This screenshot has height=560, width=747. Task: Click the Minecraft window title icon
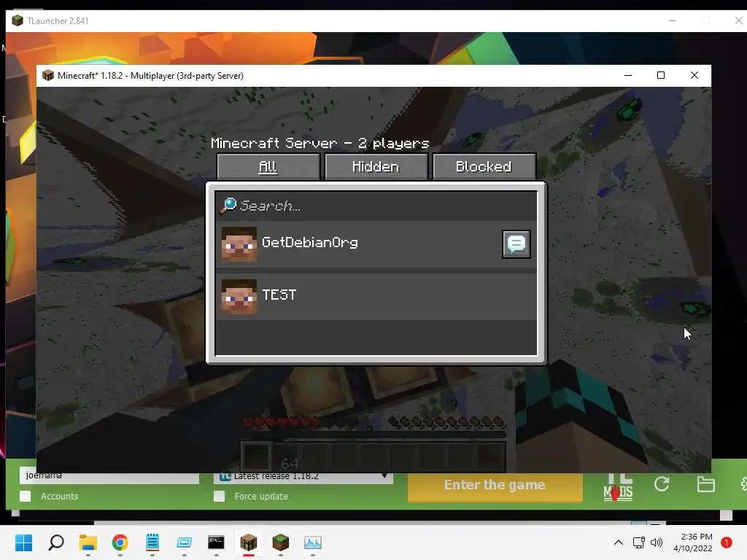pyautogui.click(x=48, y=76)
